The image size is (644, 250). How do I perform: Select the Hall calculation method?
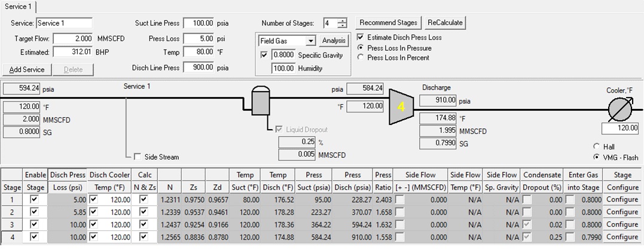pyautogui.click(x=596, y=147)
